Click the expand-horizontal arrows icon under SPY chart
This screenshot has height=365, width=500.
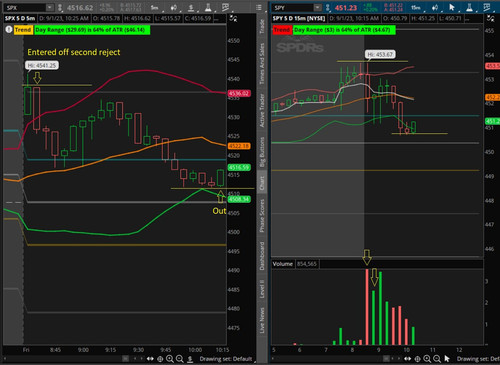pos(408,359)
